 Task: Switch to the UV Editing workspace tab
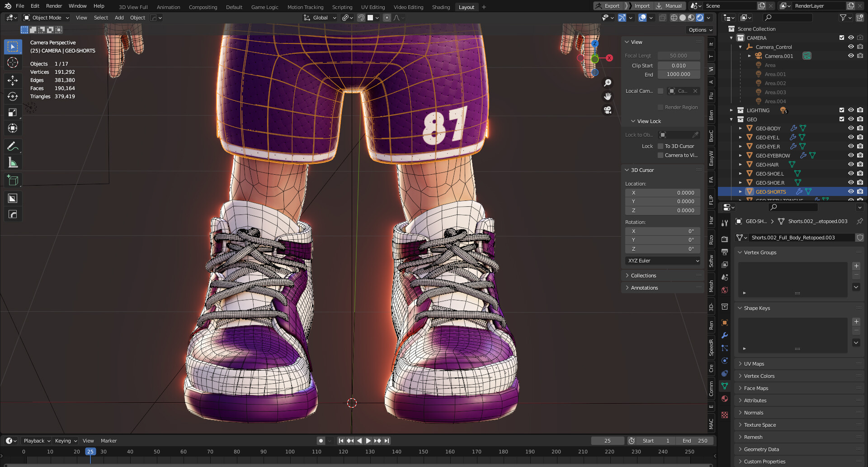click(x=373, y=7)
